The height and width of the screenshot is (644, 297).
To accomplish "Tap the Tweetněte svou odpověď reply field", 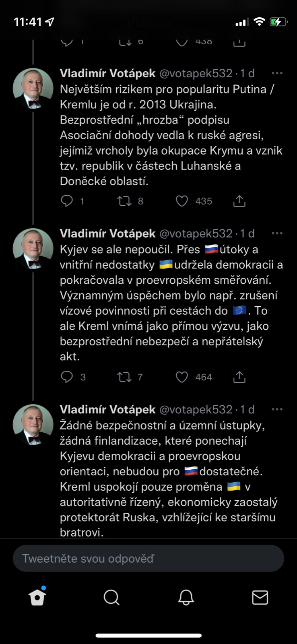I will click(x=148, y=558).
